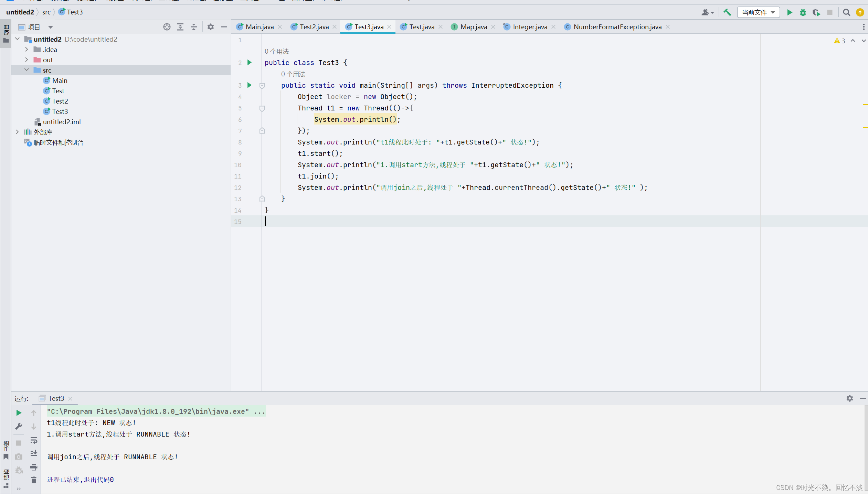
Task: Click the scroll down stack trace arrow
Action: coord(34,427)
